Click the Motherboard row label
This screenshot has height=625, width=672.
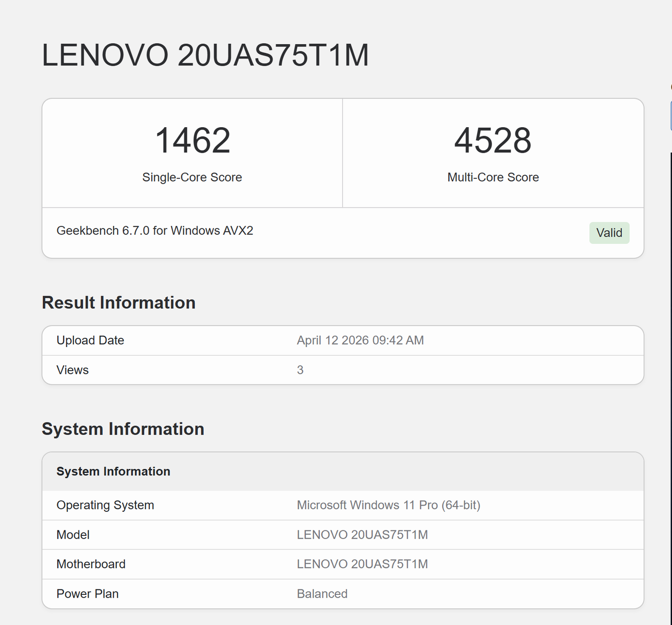[x=91, y=564]
